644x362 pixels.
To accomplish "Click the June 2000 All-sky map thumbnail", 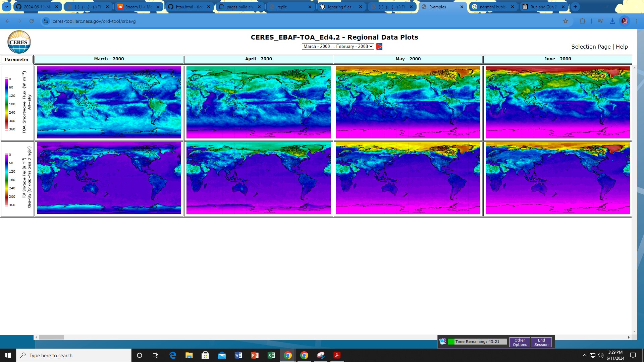I will [557, 102].
